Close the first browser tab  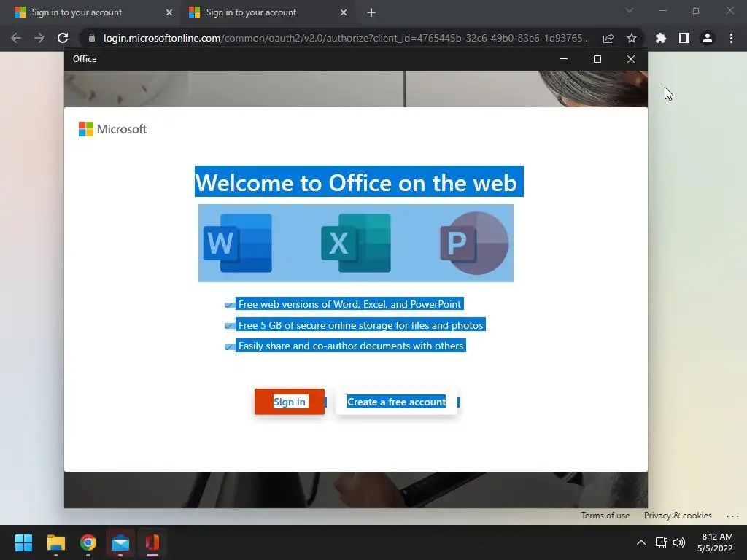coord(169,12)
